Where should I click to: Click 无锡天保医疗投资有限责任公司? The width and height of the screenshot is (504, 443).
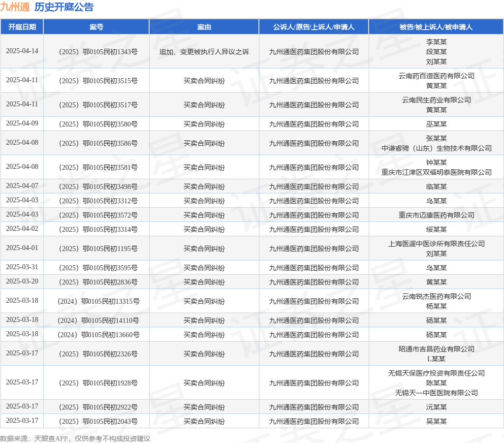point(437,373)
